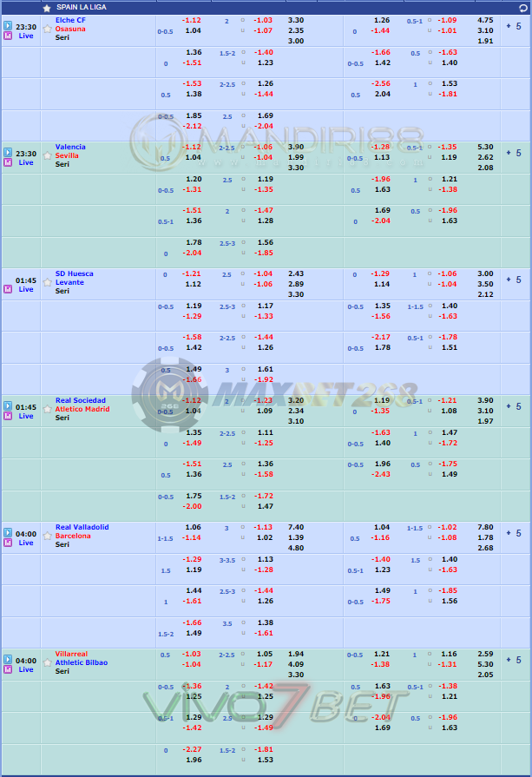Select Levante full-time win odds 2.89
This screenshot has width=532, height=777.
(296, 285)
